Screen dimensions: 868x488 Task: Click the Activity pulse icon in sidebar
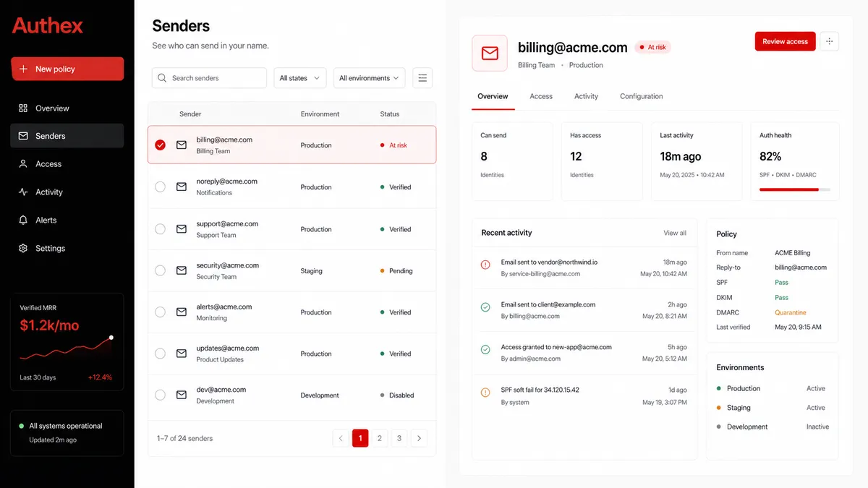tap(23, 192)
